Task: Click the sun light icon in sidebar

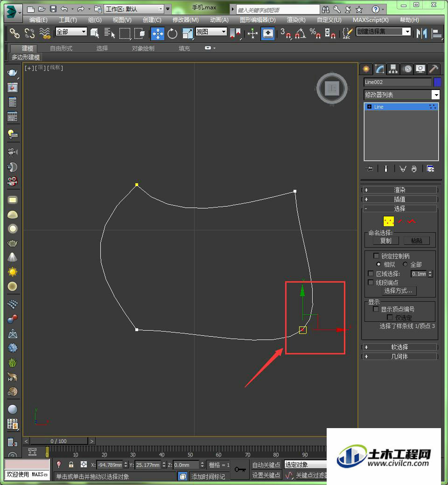Action: [x=13, y=272]
